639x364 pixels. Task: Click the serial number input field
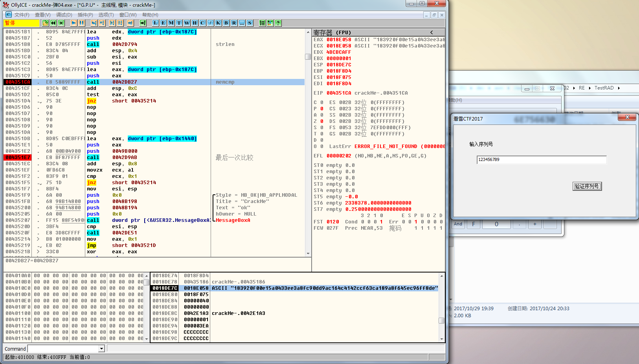pyautogui.click(x=541, y=159)
